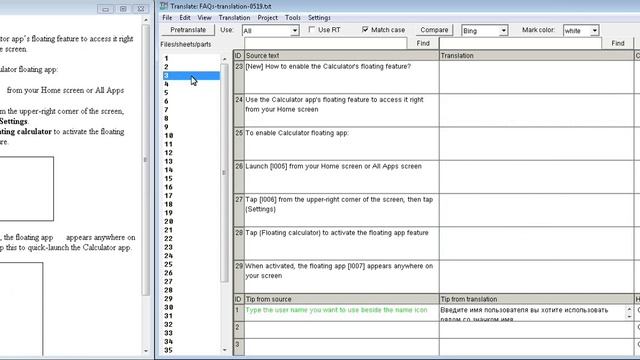Open the Settings menu

click(x=319, y=18)
